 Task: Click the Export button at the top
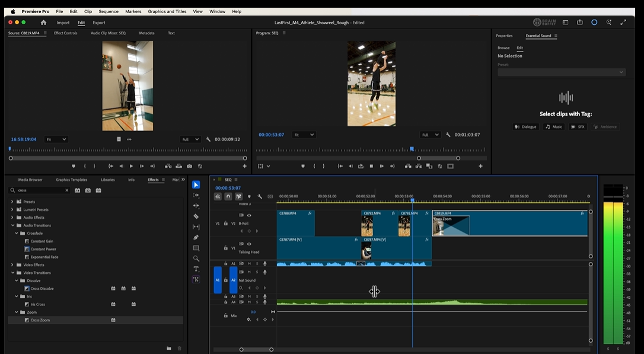(98, 23)
